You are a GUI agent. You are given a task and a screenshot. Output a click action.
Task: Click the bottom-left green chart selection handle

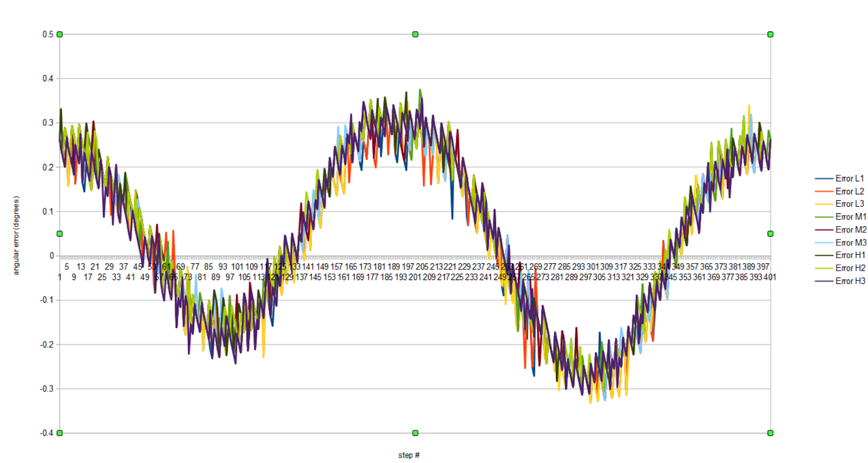point(60,433)
